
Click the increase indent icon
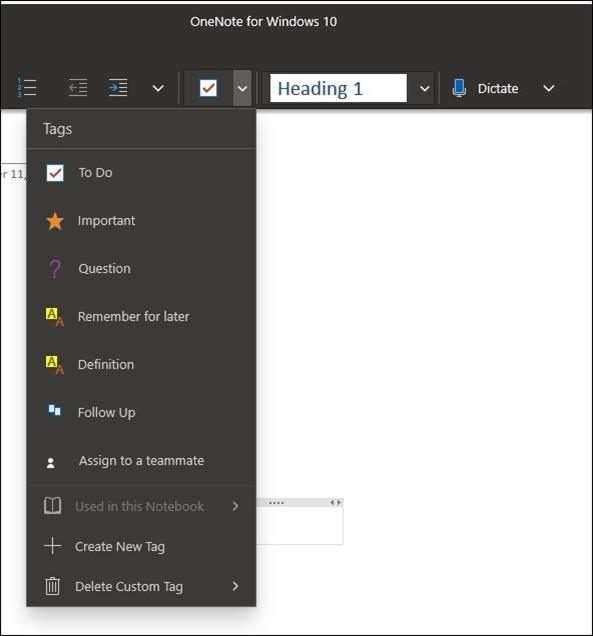(x=118, y=88)
